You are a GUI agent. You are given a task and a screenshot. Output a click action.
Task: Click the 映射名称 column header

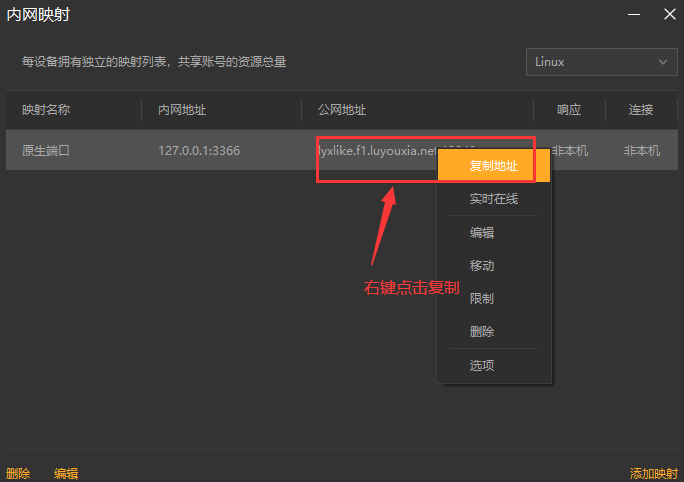coord(46,109)
